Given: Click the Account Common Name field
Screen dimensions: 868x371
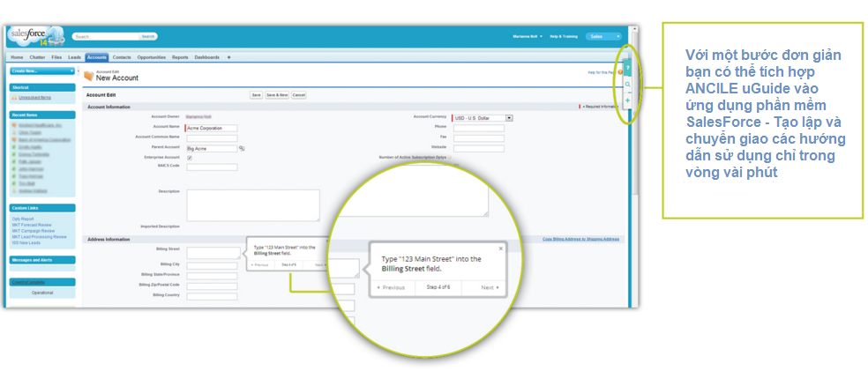Looking at the screenshot, I should click(x=212, y=138).
